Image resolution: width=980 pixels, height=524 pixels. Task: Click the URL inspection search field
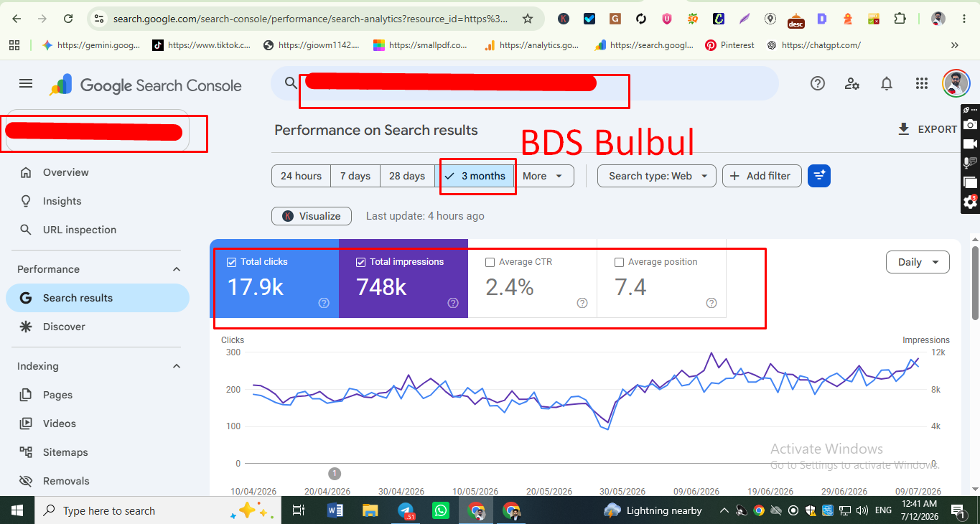[525, 83]
